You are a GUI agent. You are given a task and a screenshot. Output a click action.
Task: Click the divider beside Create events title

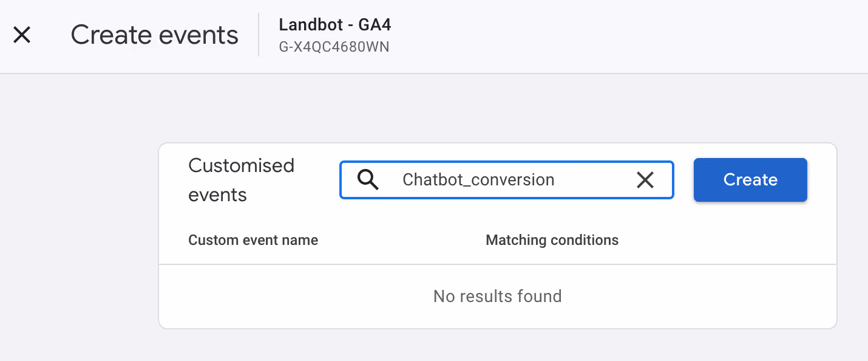click(259, 35)
